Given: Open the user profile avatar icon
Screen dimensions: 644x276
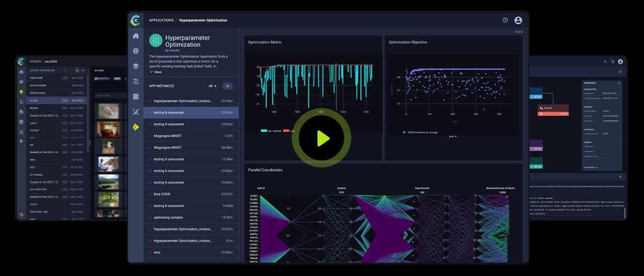Looking at the screenshot, I should 518,20.
